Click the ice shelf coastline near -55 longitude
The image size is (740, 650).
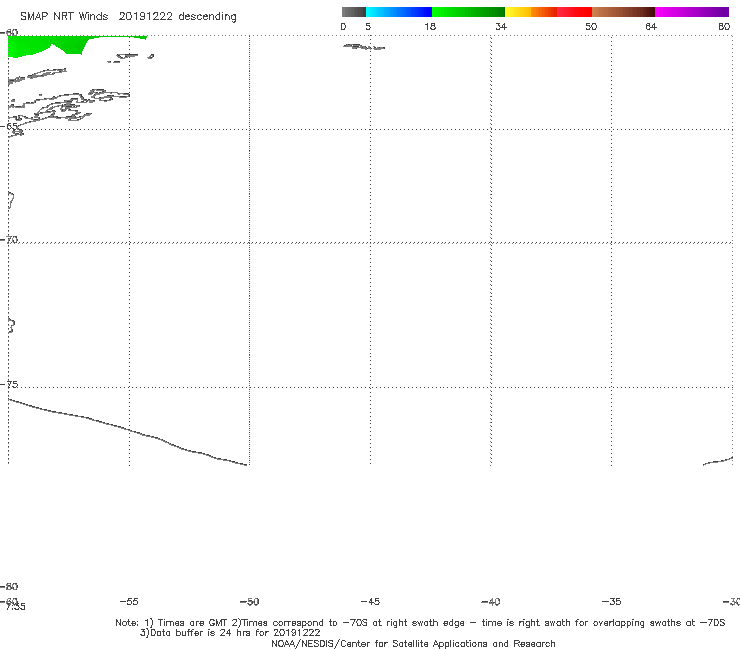(128, 431)
